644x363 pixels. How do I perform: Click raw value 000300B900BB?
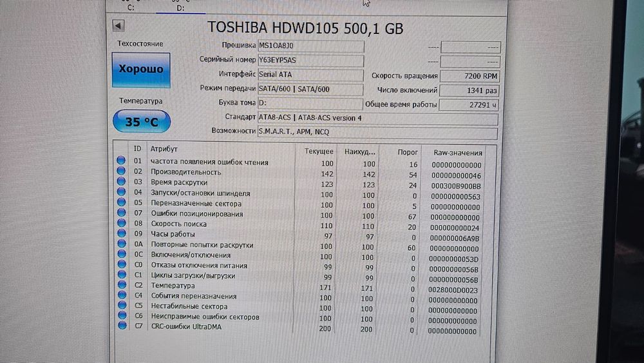(456, 186)
